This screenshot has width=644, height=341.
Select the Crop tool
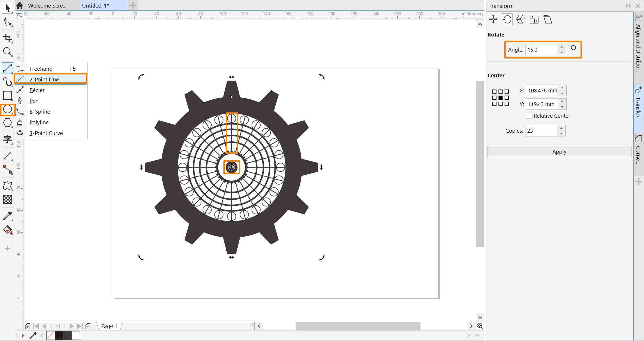point(8,38)
